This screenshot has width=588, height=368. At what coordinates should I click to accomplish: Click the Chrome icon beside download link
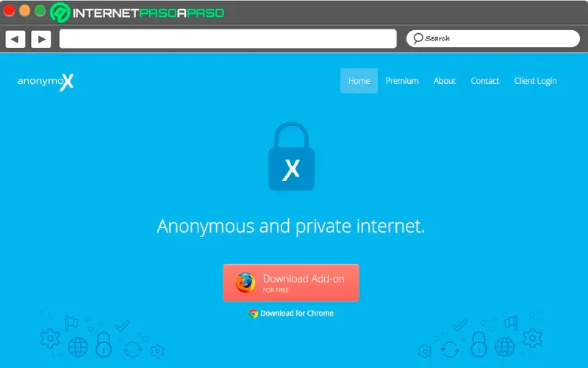coord(254,314)
